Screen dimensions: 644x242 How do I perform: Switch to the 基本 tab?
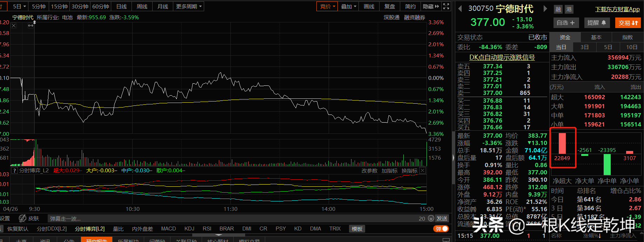coord(596,37)
